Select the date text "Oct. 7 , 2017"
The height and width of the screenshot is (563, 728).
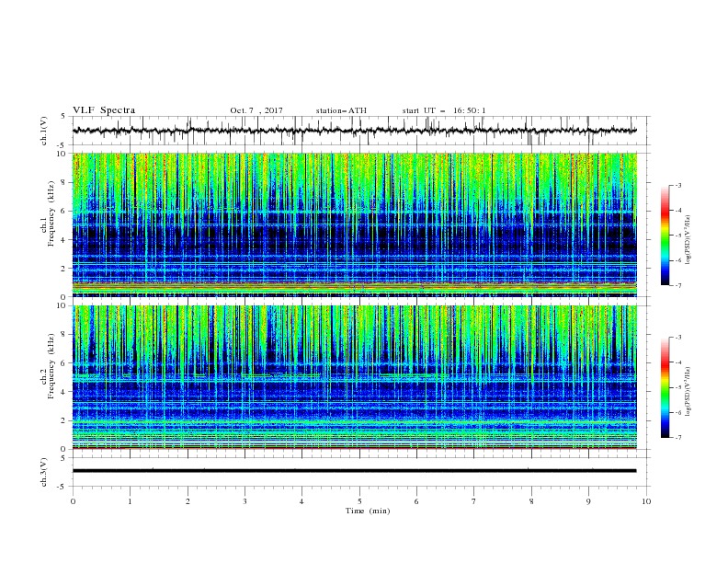(256, 110)
